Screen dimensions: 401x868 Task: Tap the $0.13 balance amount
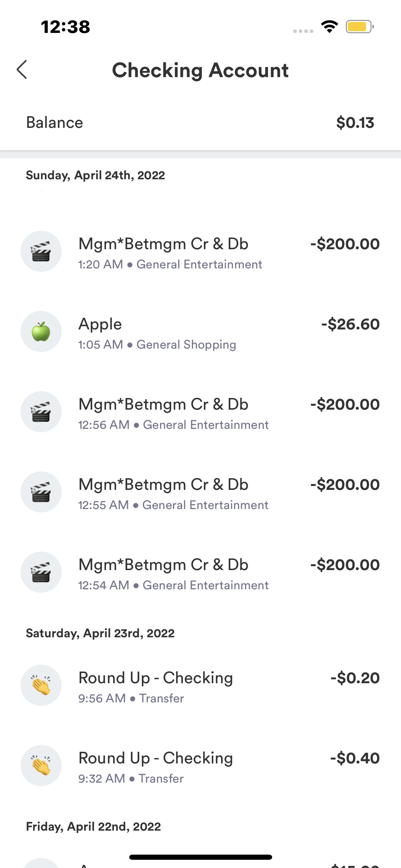355,123
